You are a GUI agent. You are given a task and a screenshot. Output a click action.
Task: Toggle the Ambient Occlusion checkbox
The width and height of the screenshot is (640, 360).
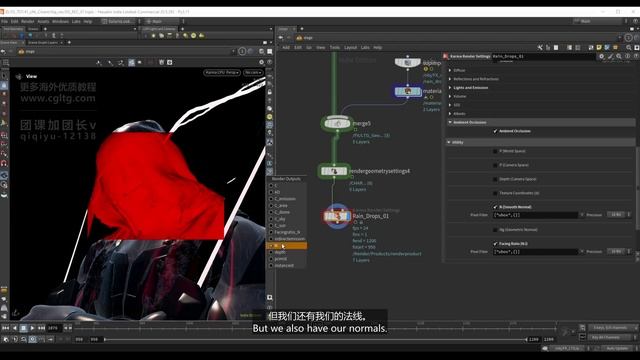tap(495, 131)
